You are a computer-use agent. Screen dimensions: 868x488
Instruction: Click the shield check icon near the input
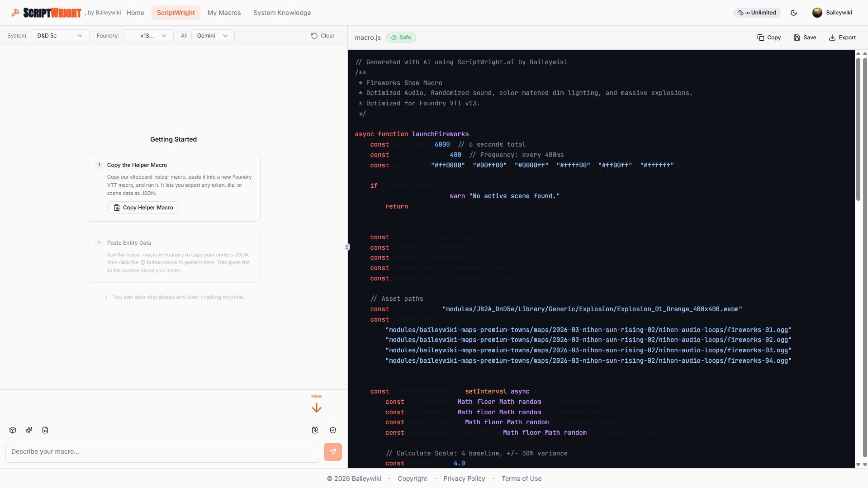[333, 430]
